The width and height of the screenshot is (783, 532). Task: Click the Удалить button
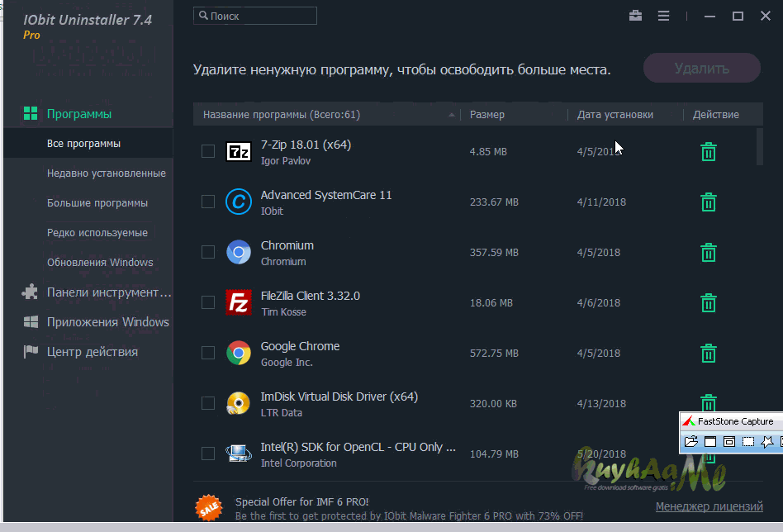point(701,68)
